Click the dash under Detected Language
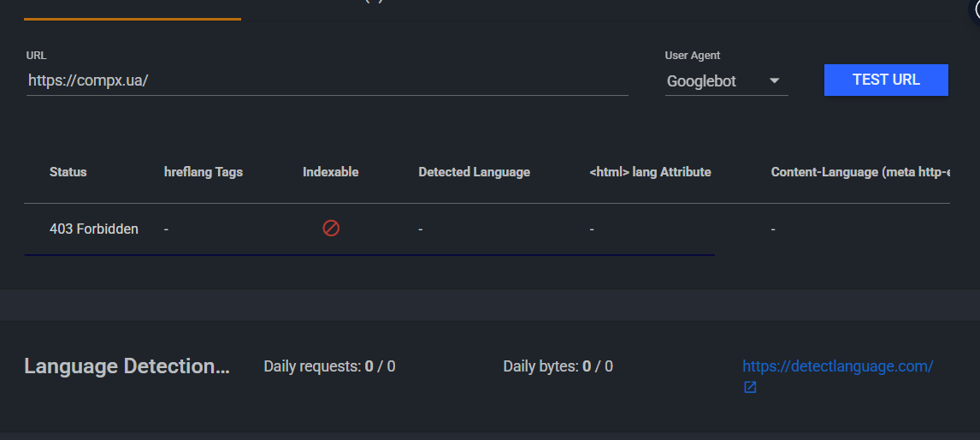Image resolution: width=980 pixels, height=440 pixels. 421,229
